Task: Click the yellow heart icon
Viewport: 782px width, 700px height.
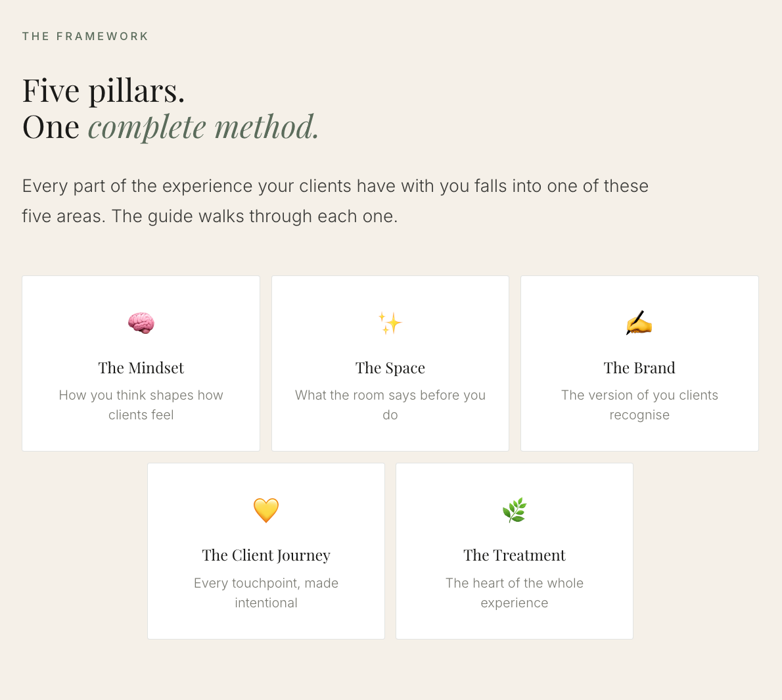Action: click(266, 511)
